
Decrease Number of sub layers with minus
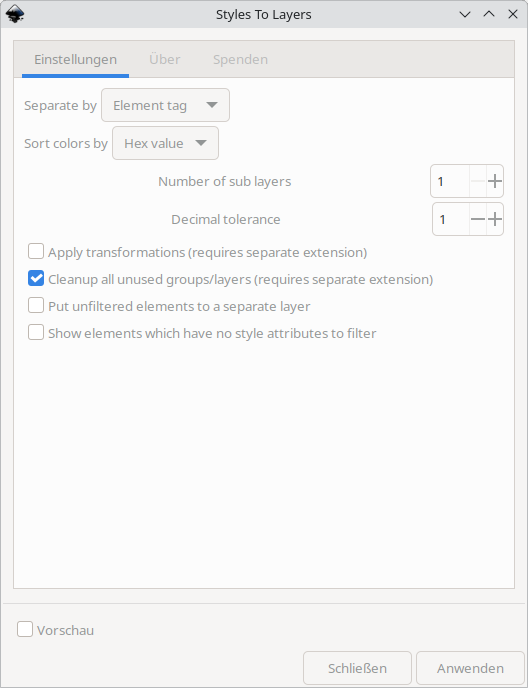click(478, 181)
